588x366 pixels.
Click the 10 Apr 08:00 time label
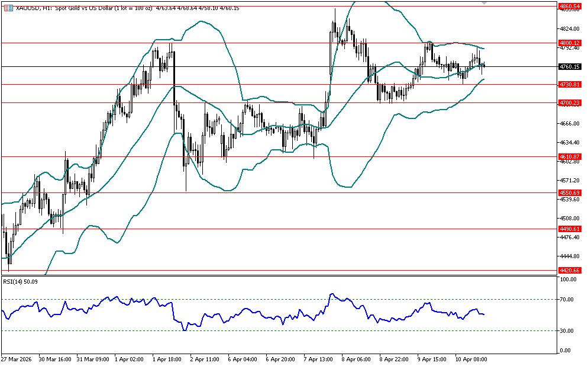coord(470,359)
